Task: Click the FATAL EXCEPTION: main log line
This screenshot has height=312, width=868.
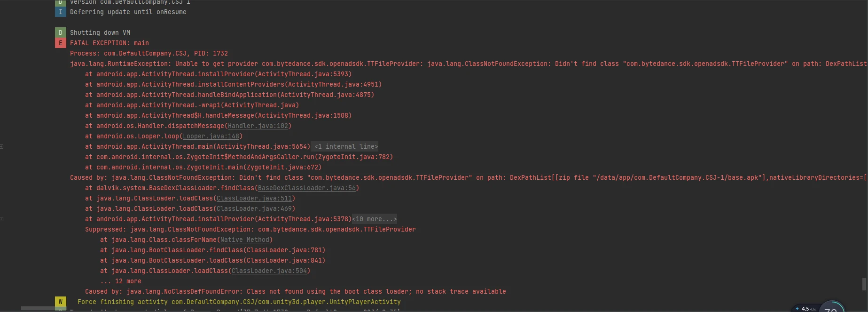Action: (x=109, y=43)
